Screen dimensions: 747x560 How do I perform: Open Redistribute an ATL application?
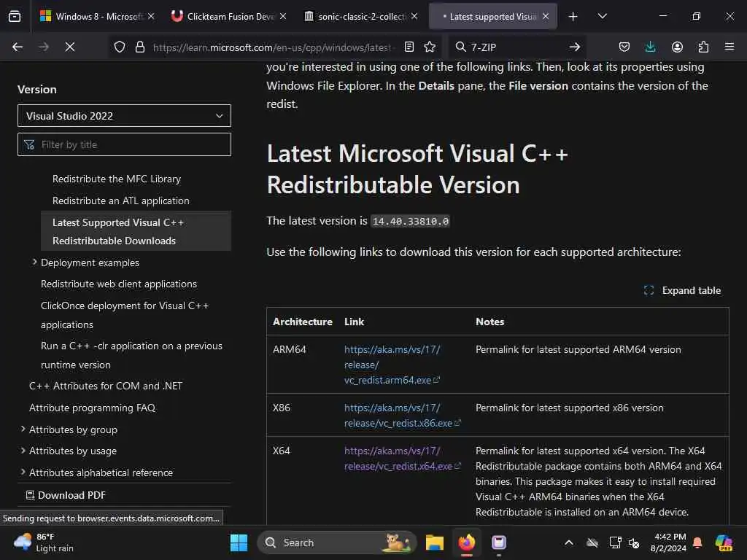click(x=121, y=201)
